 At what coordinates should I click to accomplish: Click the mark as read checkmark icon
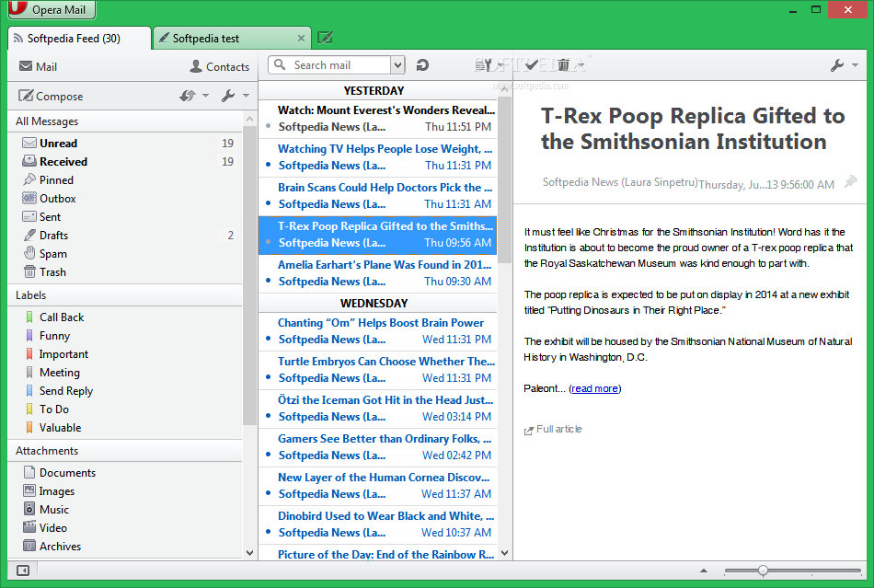[531, 65]
